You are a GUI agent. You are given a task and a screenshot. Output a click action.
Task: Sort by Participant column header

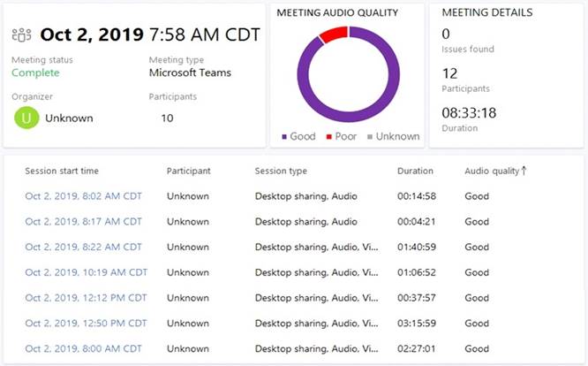pyautogui.click(x=189, y=171)
